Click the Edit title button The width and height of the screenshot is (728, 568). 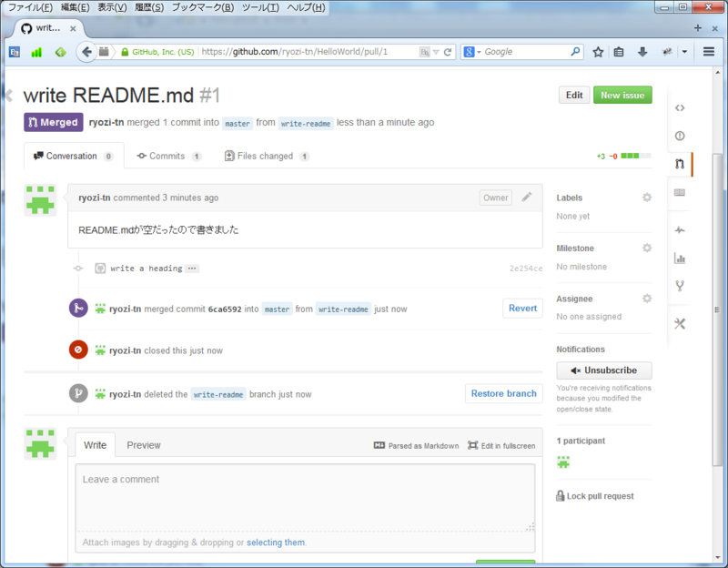coord(574,96)
